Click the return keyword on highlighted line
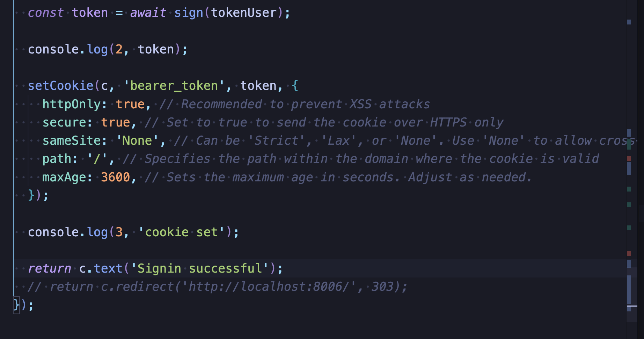This screenshot has width=644, height=339. pos(49,268)
